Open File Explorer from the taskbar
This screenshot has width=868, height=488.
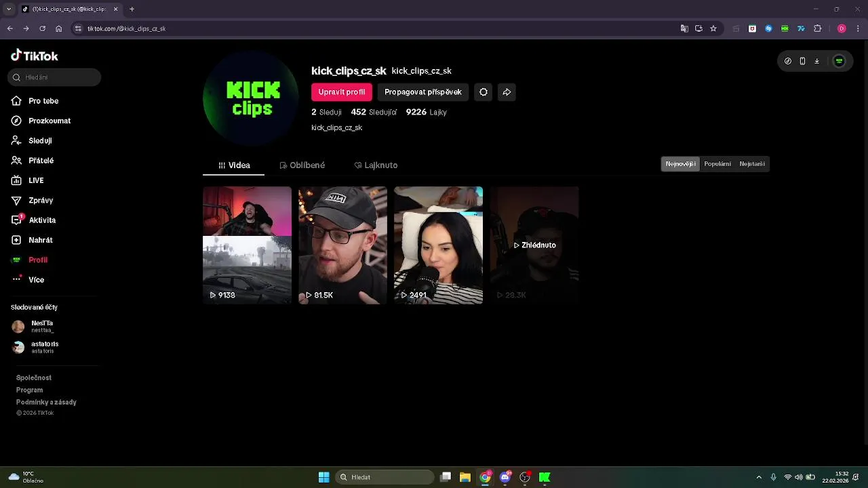click(x=465, y=477)
